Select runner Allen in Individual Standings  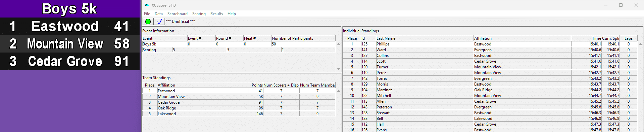coord(490,101)
